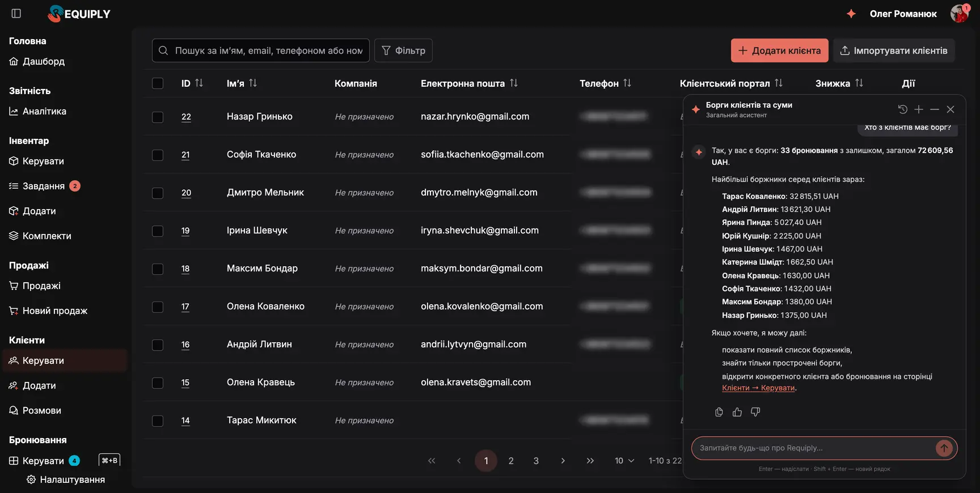980x493 pixels.
Task: Go to page 2 of clients
Action: tap(511, 461)
